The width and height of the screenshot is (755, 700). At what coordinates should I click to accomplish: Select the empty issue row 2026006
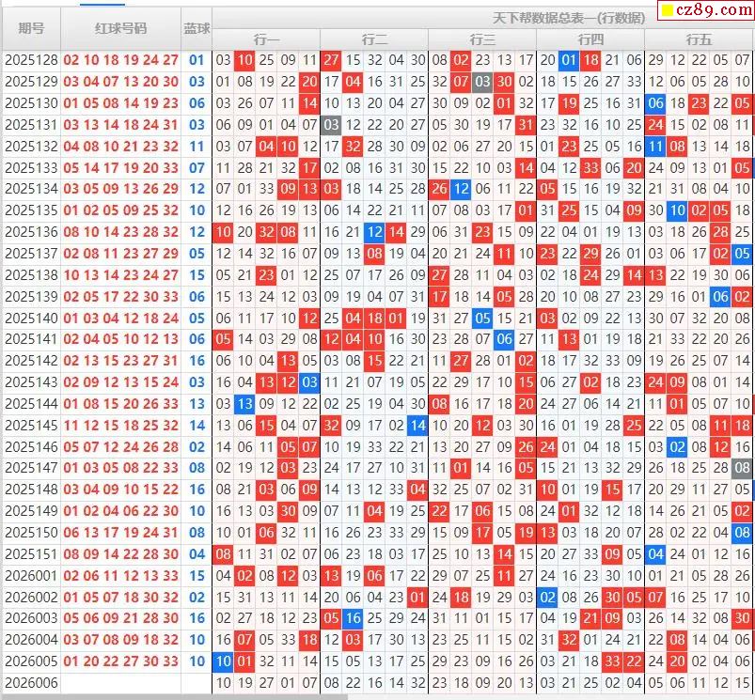coord(31,683)
